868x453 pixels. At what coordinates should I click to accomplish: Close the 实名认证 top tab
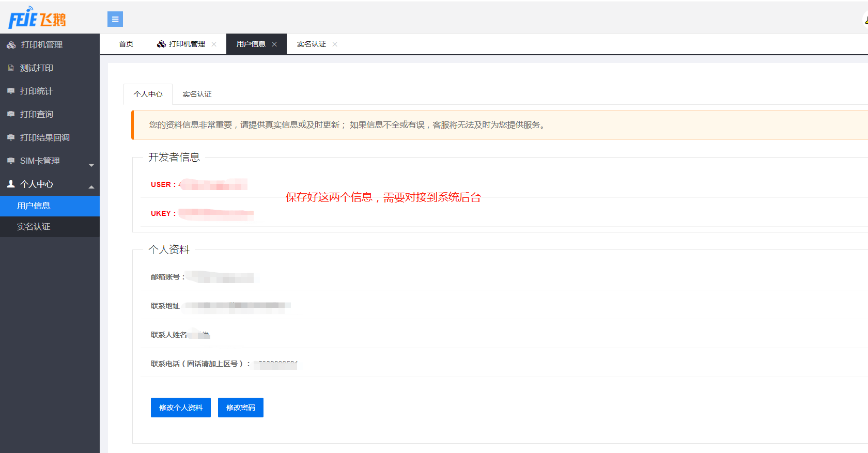click(x=335, y=44)
